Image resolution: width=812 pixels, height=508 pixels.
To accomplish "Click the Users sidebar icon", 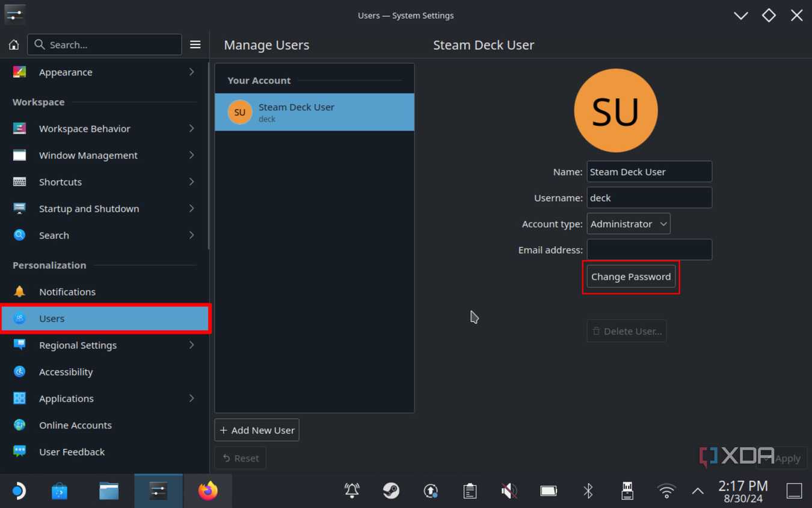I will [x=19, y=318].
